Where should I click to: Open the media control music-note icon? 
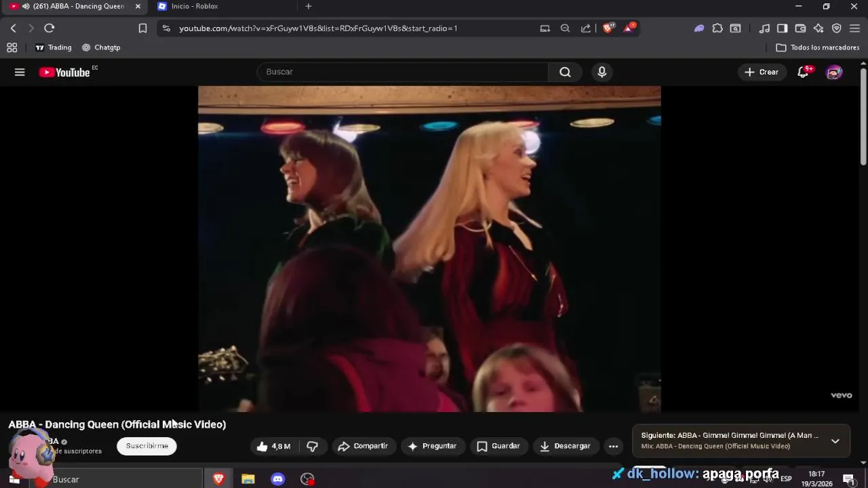coord(764,28)
